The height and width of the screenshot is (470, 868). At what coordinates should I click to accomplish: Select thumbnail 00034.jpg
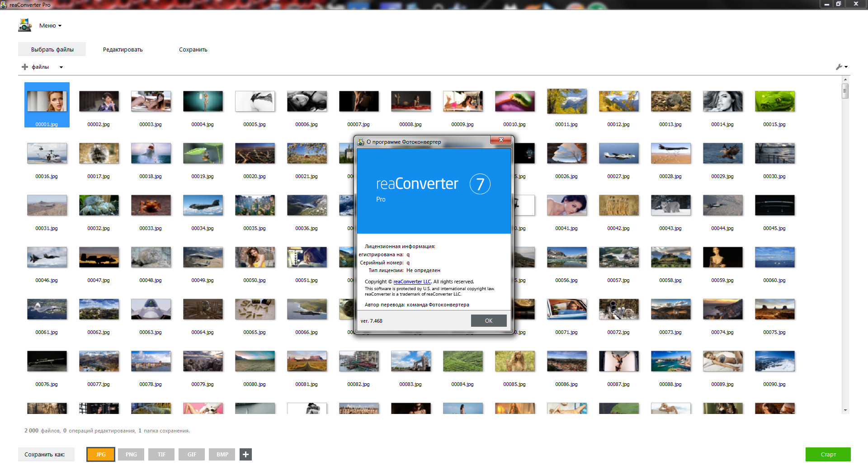(x=203, y=205)
